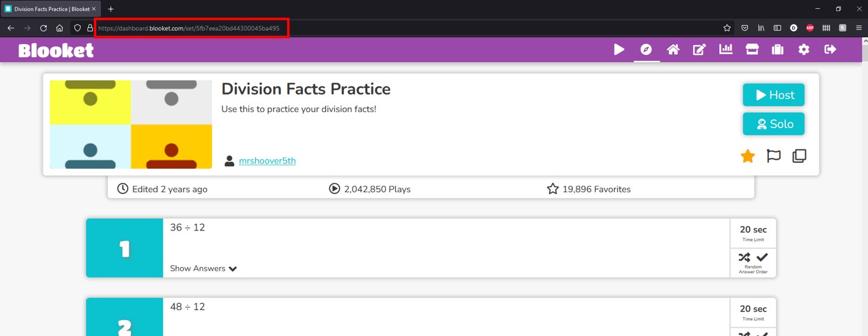Click the fence-shaped extension icon
This screenshot has width=868, height=336.
point(827,28)
